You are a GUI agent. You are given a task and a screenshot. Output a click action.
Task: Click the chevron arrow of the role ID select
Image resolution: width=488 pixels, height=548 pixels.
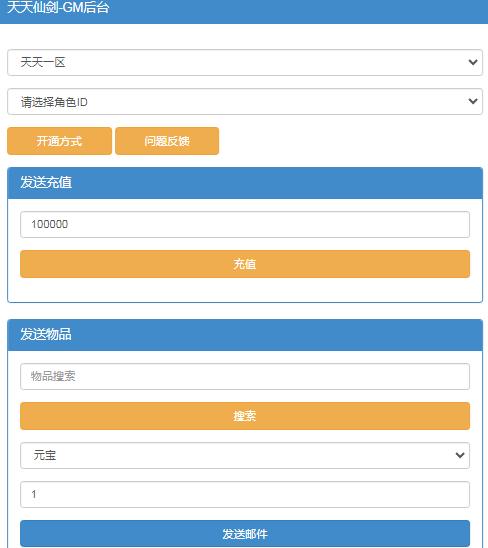pyautogui.click(x=473, y=101)
